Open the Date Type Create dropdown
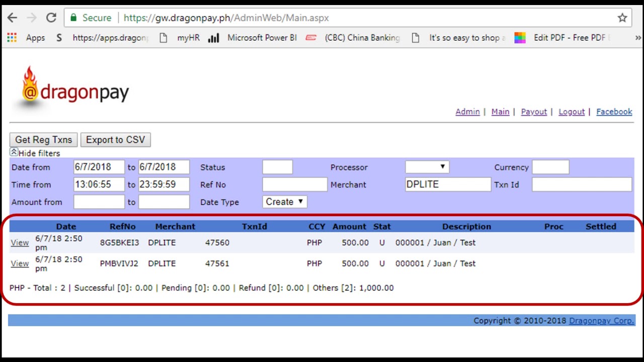The width and height of the screenshot is (644, 362). pyautogui.click(x=285, y=202)
